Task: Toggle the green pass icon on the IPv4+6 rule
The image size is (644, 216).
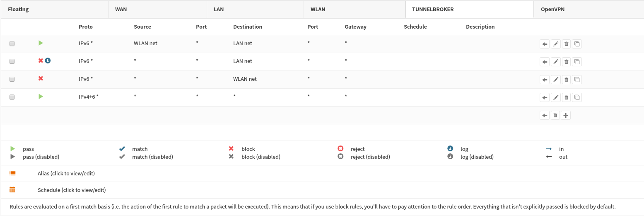Action: coord(41,96)
